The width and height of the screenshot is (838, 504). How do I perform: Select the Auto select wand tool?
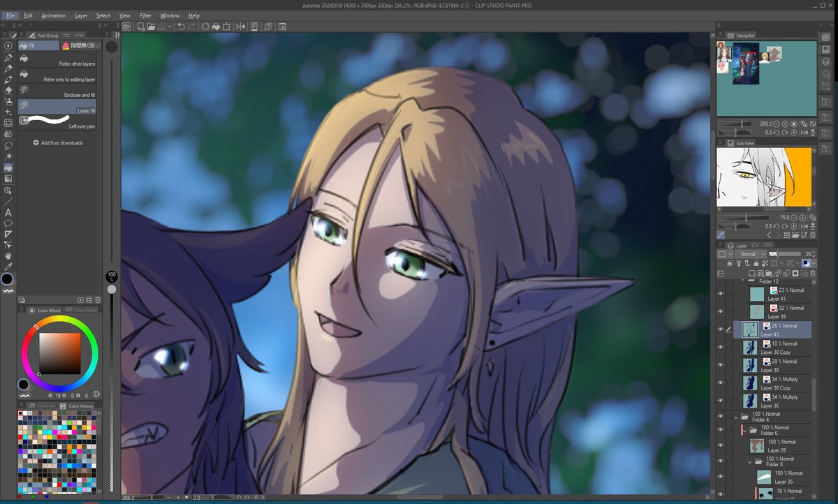coord(8,157)
